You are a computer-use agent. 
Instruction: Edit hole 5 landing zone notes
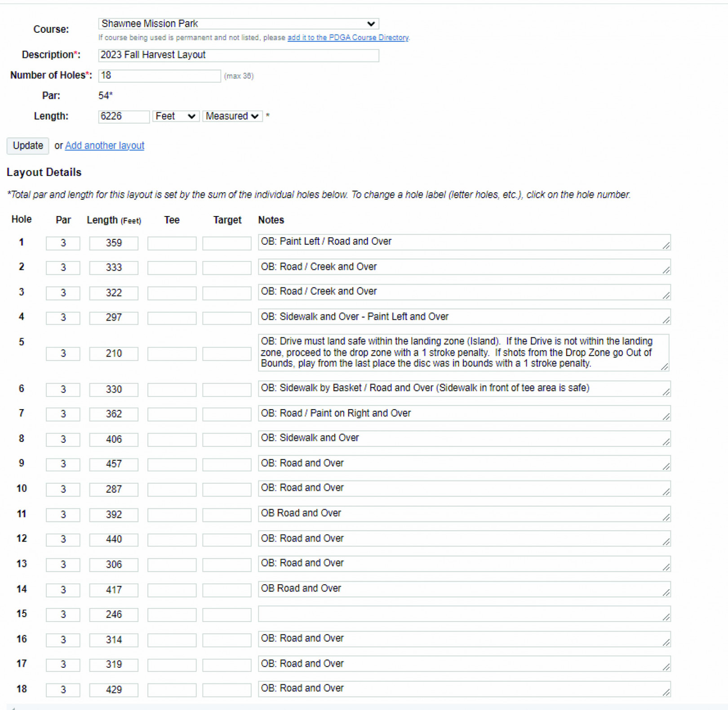pos(463,353)
